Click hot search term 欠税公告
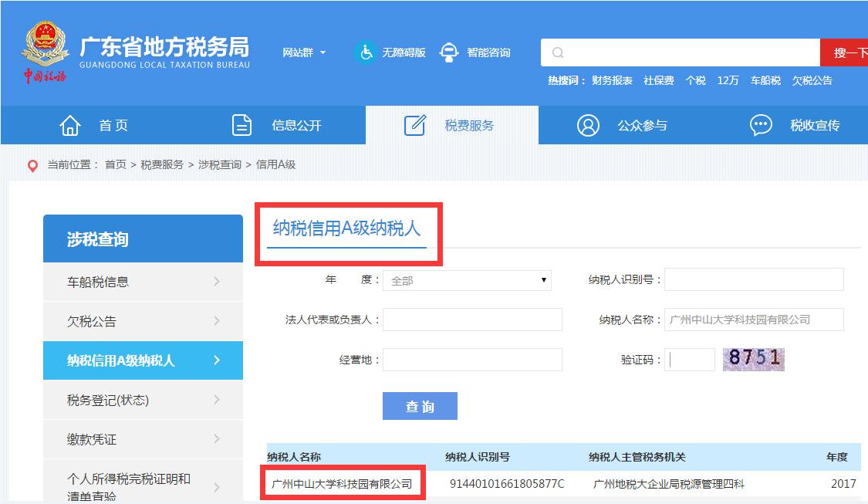This screenshot has width=868, height=504. (812, 81)
